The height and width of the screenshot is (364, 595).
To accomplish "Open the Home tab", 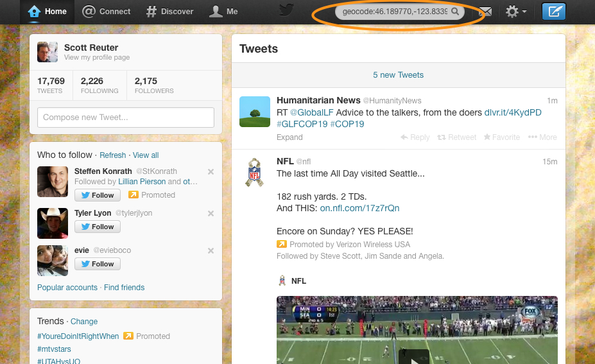I will (x=47, y=12).
